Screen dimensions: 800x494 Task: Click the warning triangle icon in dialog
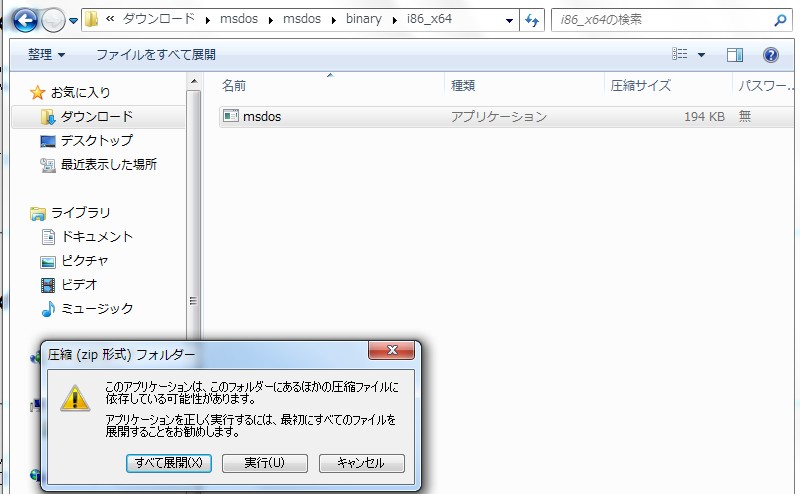pyautogui.click(x=75, y=398)
